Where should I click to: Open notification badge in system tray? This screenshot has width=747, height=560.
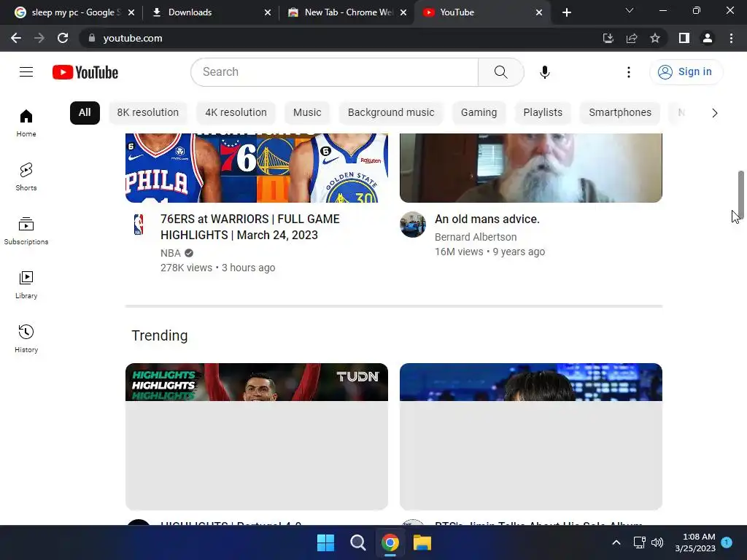pos(727,542)
